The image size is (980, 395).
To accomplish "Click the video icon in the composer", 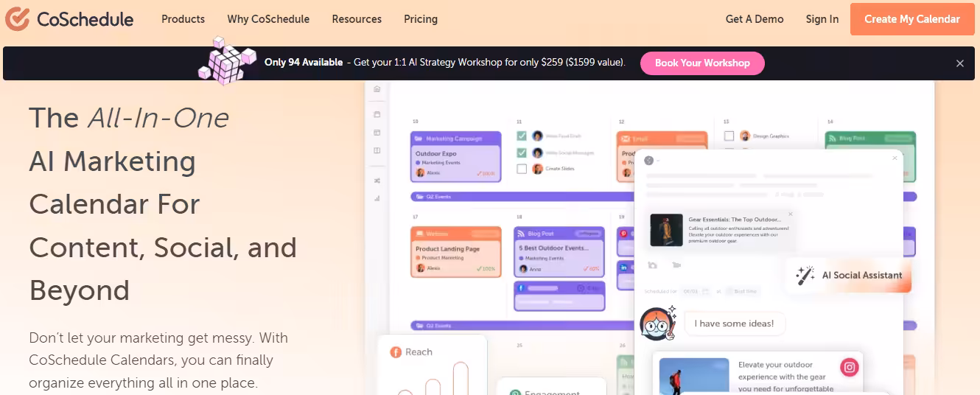I will coord(676,265).
